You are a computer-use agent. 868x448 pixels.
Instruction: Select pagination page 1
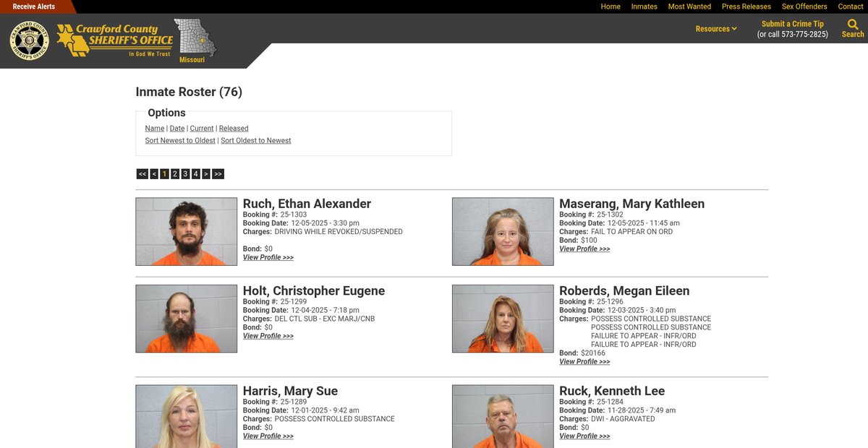[164, 174]
